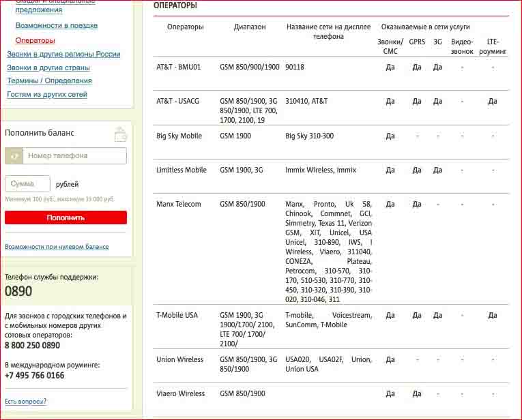Select the Manx Telecom operator name

pyautogui.click(x=179, y=204)
